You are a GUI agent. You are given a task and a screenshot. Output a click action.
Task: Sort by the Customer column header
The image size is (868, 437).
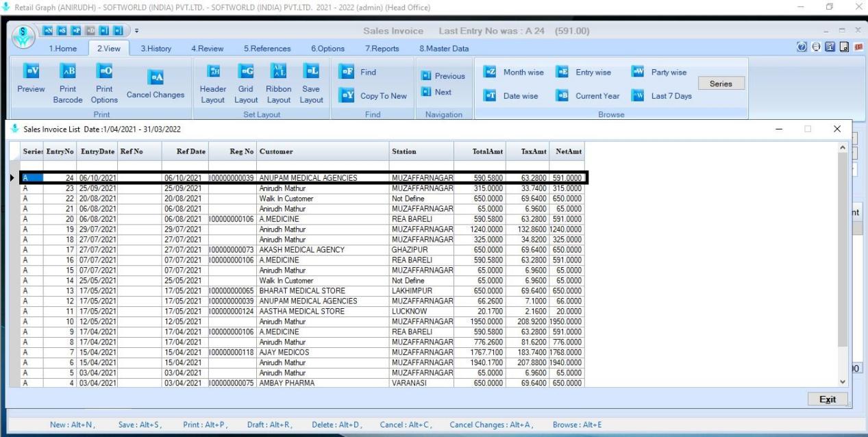coord(322,151)
